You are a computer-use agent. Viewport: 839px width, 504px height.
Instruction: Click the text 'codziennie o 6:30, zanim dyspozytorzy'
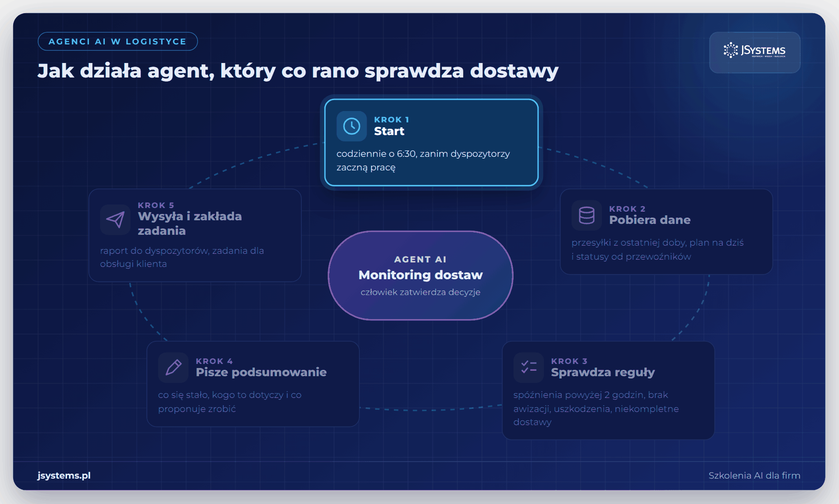pyautogui.click(x=423, y=154)
